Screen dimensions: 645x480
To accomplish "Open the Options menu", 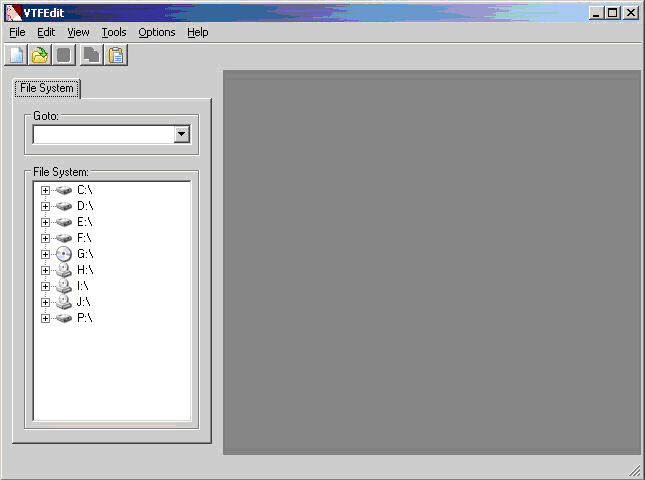I will coord(157,32).
